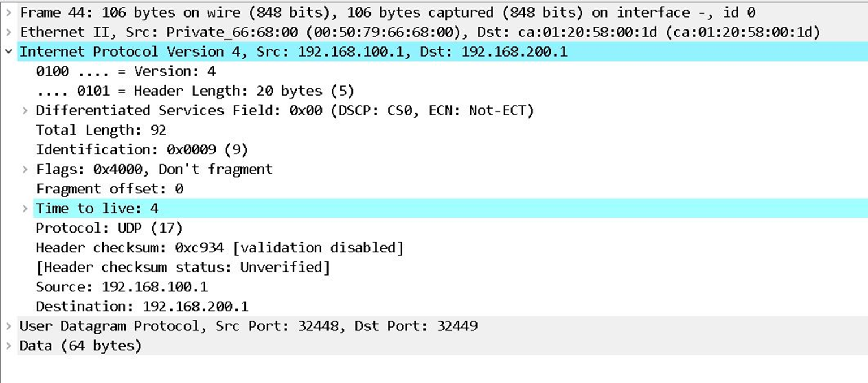Select the Internet Protocol Version 4 header row

(226, 51)
